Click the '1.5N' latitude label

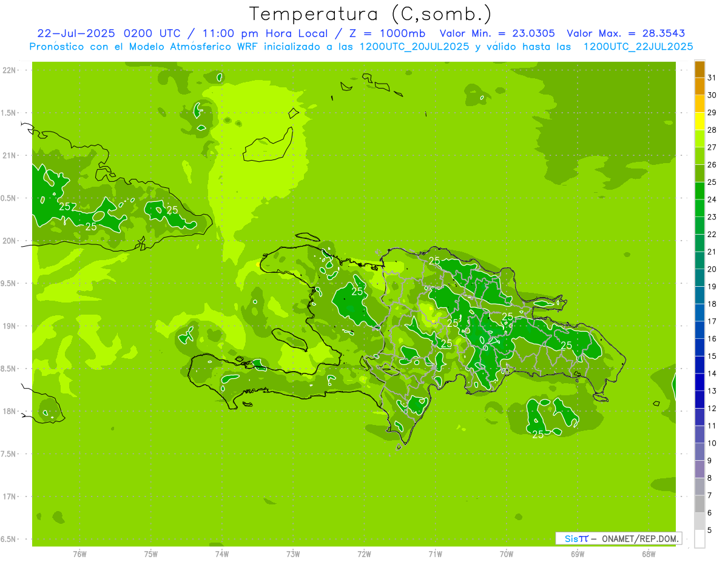click(8, 113)
